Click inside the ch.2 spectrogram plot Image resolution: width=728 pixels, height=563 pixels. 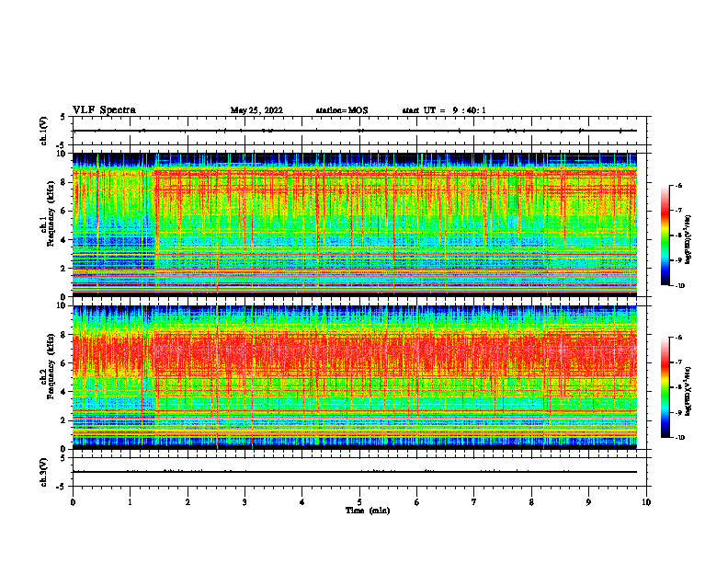point(355,377)
